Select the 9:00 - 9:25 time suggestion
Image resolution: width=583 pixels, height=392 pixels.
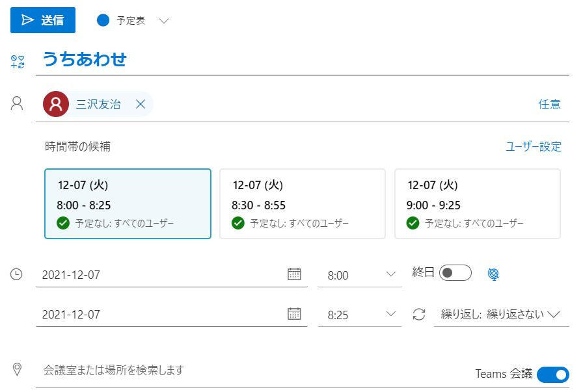478,203
